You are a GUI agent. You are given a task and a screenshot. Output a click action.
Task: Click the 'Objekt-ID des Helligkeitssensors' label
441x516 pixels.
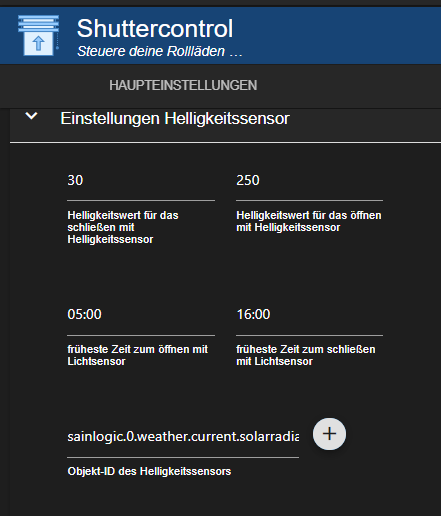pyautogui.click(x=149, y=471)
